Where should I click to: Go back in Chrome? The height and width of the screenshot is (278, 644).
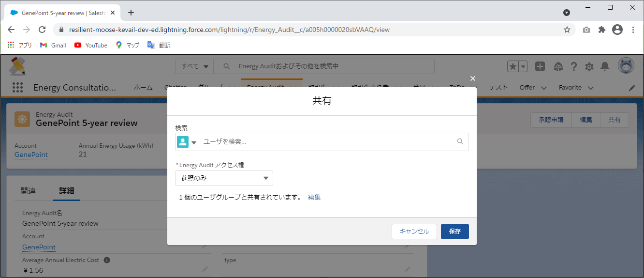11,30
